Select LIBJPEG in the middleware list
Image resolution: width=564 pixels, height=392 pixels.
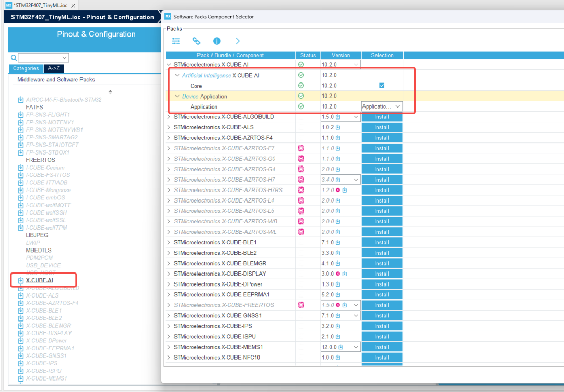click(37, 235)
